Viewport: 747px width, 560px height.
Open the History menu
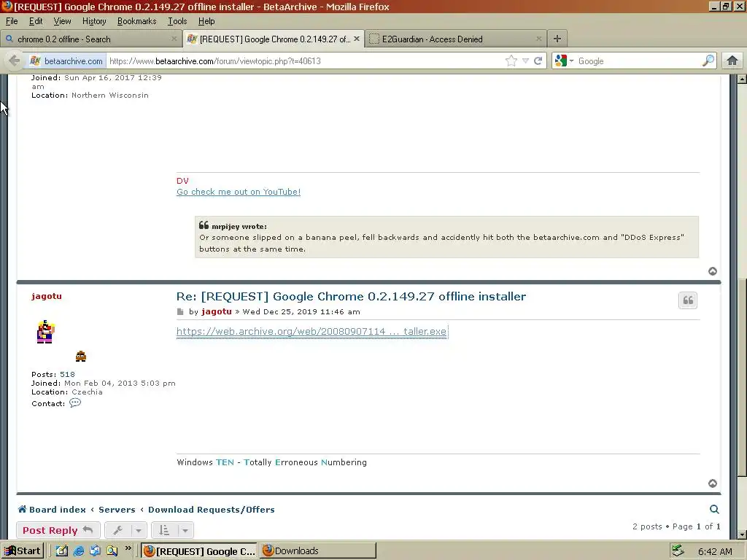94,21
